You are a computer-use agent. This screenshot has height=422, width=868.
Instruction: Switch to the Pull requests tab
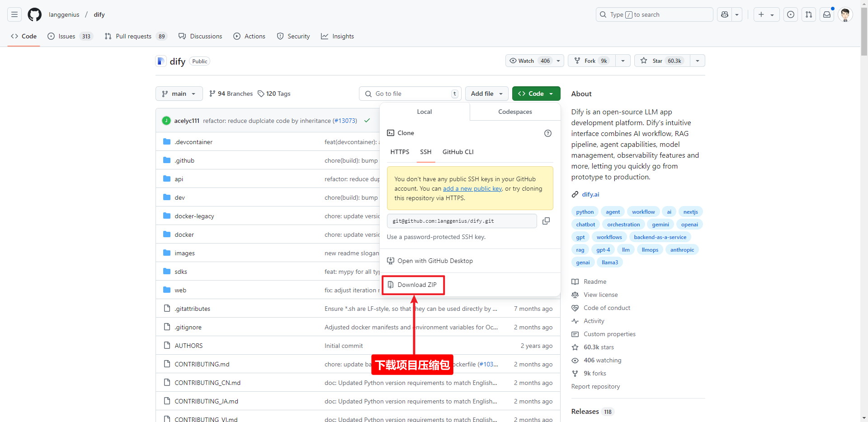pyautogui.click(x=136, y=36)
